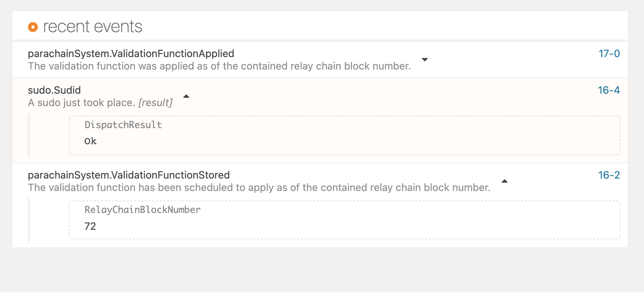Open block event link 16-4
Viewport: 644px width, 292px height.
point(609,90)
